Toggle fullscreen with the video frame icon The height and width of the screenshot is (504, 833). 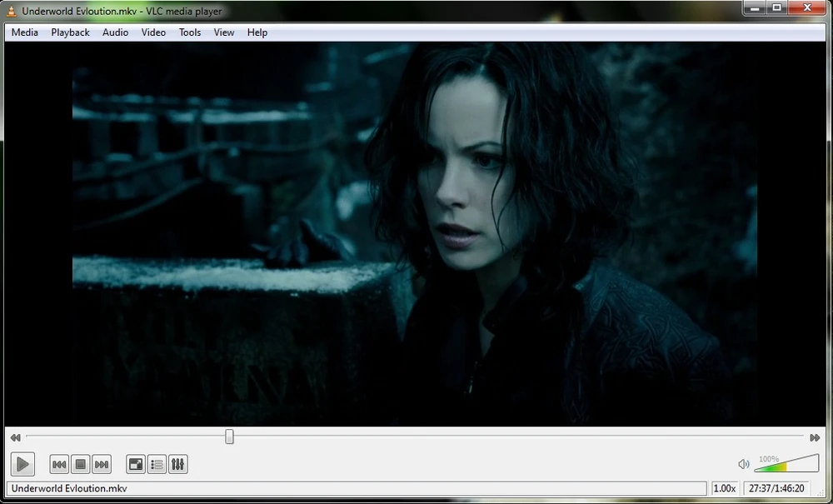click(135, 464)
